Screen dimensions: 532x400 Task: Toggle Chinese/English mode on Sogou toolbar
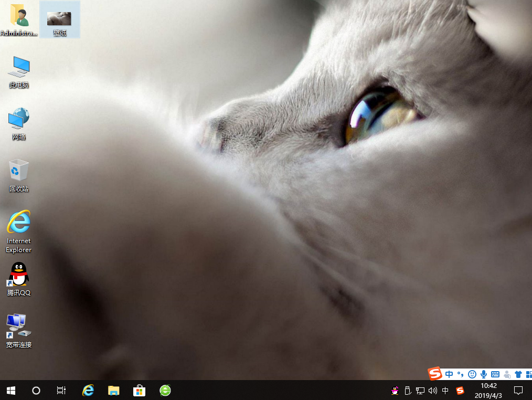[x=449, y=374]
